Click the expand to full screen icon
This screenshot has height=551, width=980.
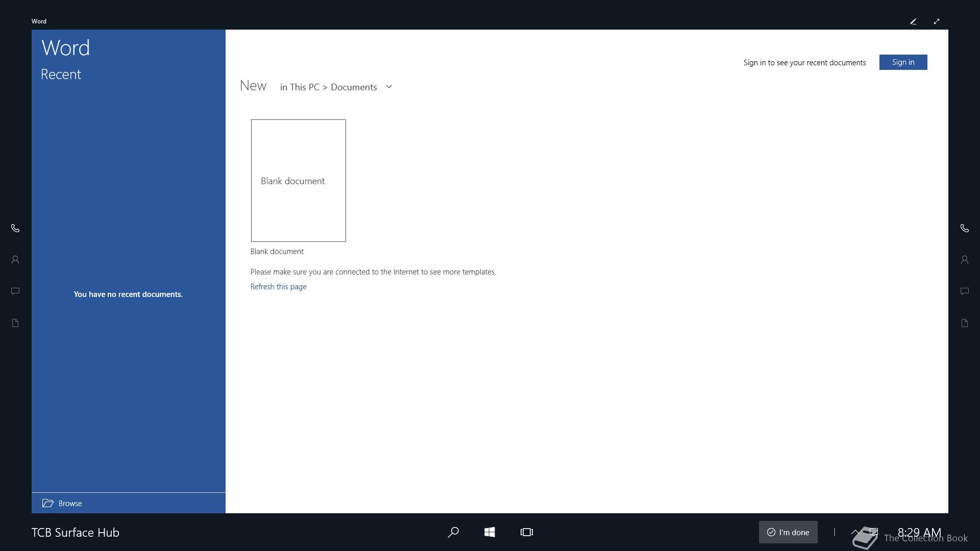(937, 21)
